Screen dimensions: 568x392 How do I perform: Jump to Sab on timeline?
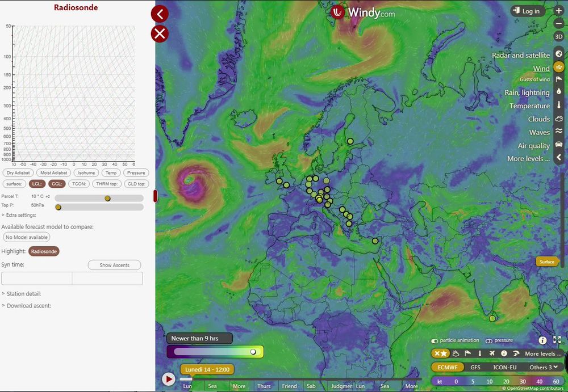[x=311, y=386]
